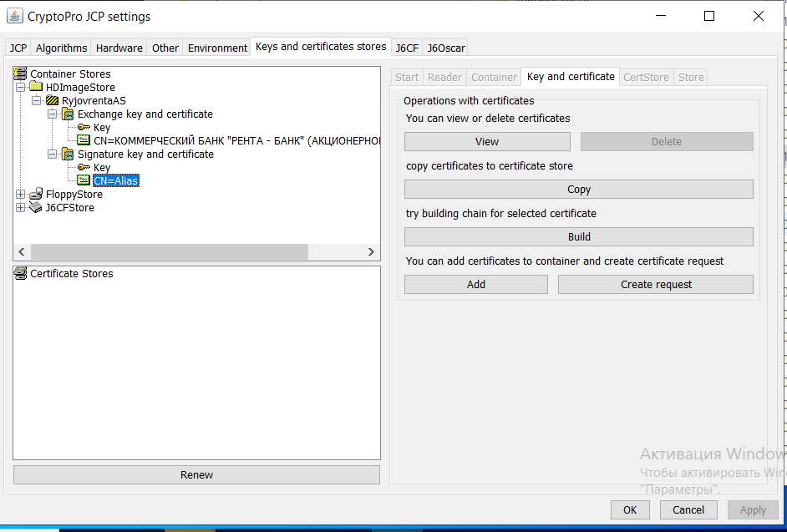Open the J6Oscar tab
787x532 pixels.
click(x=446, y=48)
